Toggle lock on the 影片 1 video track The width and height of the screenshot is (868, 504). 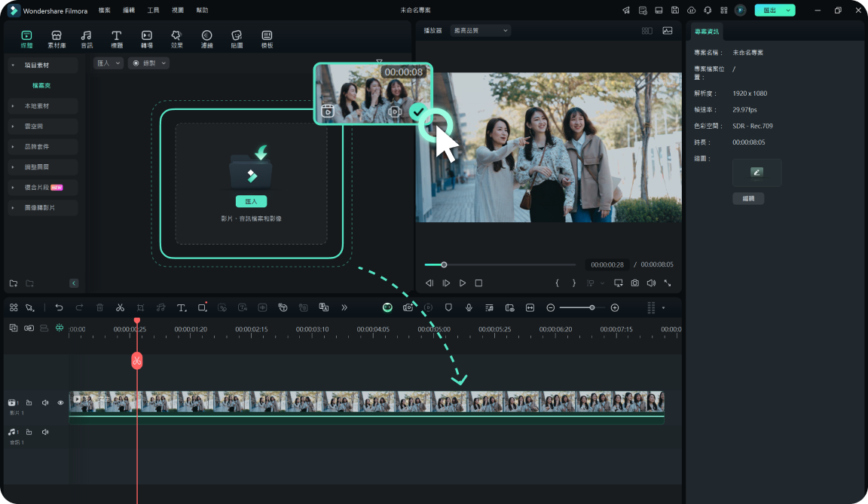pos(29,403)
